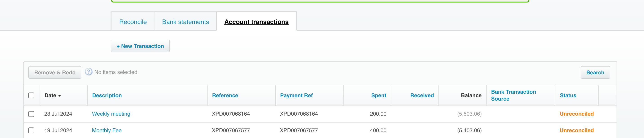The height and width of the screenshot is (138, 644).
Task: Click the Remove & Redo button
Action: click(55, 73)
